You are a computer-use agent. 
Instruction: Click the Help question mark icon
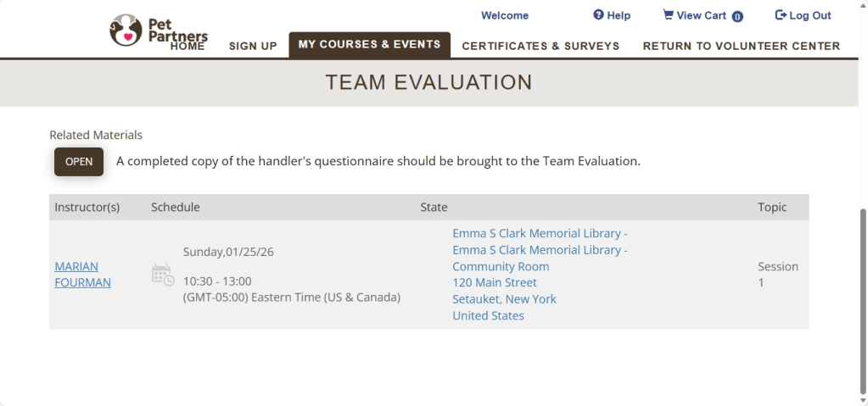598,15
